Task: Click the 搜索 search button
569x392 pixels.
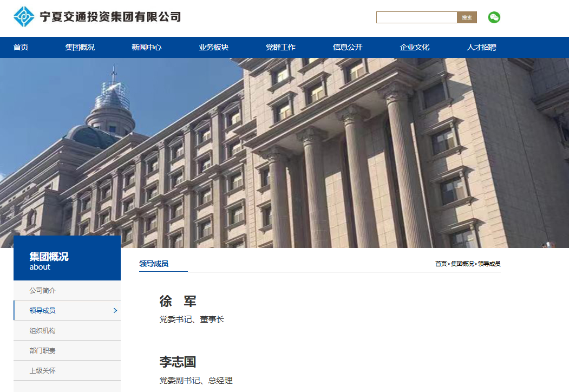Action: click(x=467, y=17)
